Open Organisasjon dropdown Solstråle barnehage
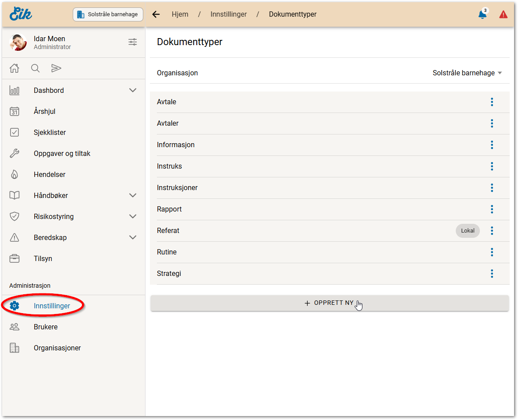Screen dimensions: 518x420 tap(467, 73)
